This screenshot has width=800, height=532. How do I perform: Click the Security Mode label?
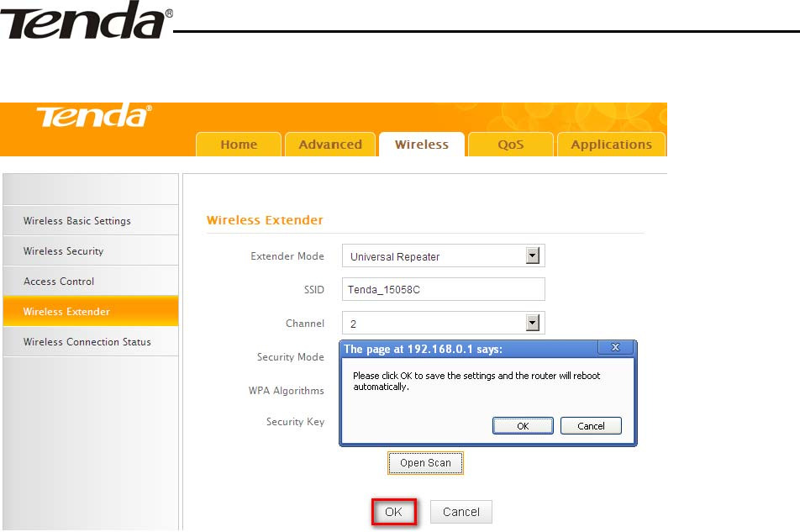coord(290,357)
